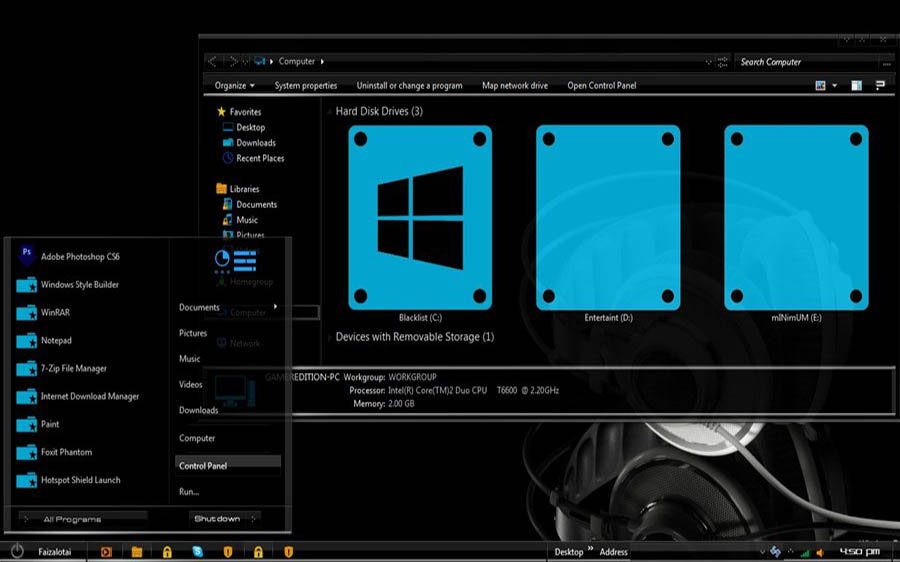Image resolution: width=900 pixels, height=562 pixels.
Task: Open the mINimUM (E:) drive
Action: pos(796,217)
